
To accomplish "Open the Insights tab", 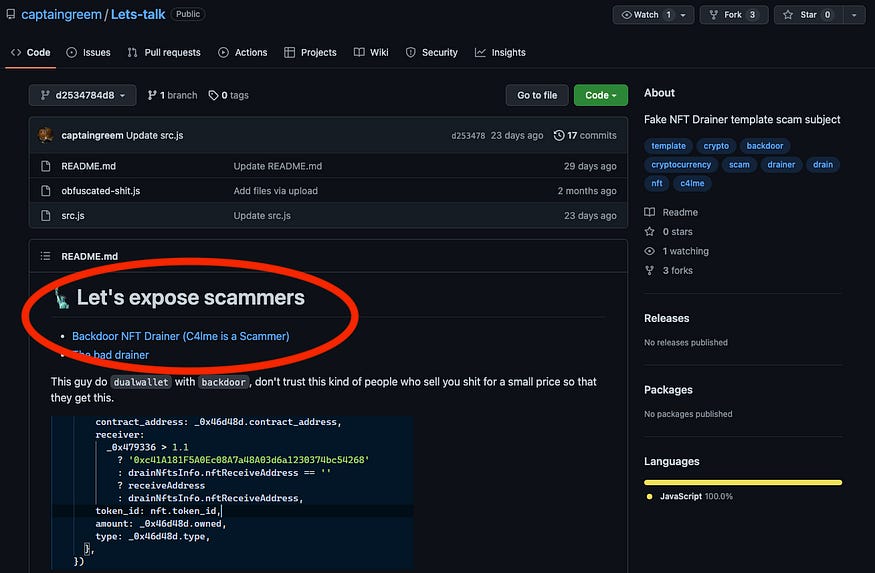I will click(x=500, y=52).
